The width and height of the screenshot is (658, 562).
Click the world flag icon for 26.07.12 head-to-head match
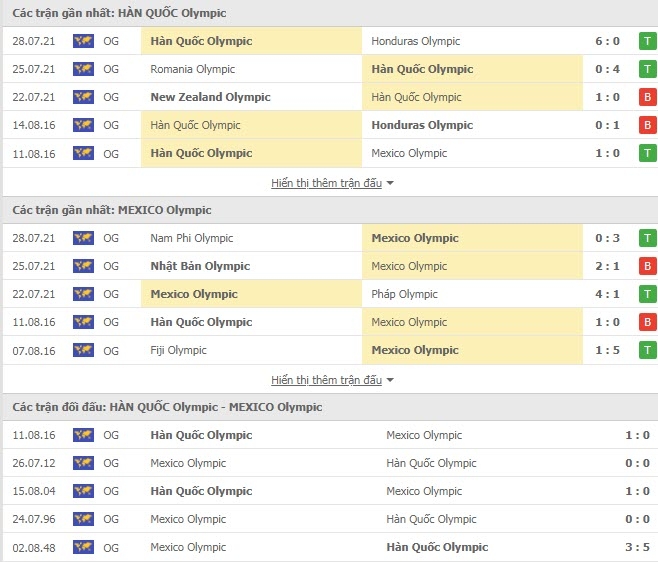click(83, 463)
